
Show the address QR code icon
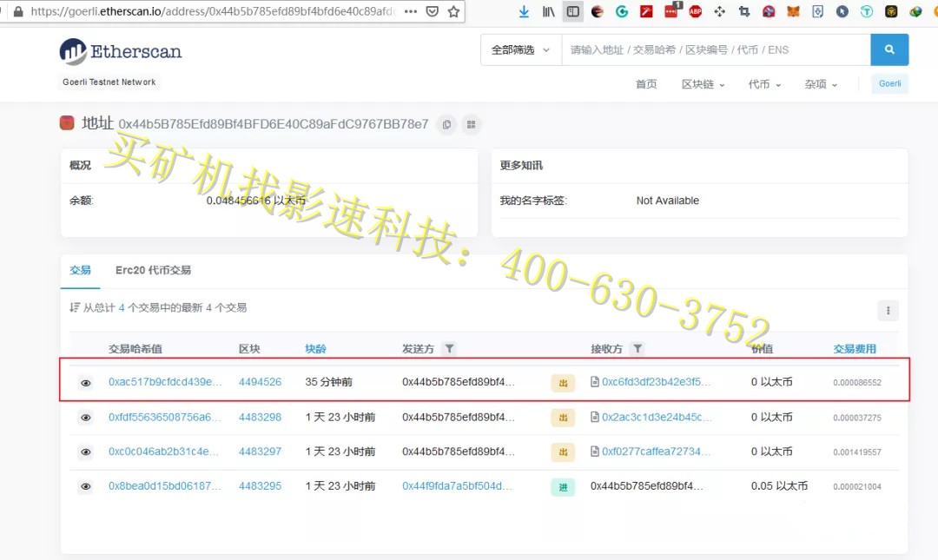tap(471, 124)
